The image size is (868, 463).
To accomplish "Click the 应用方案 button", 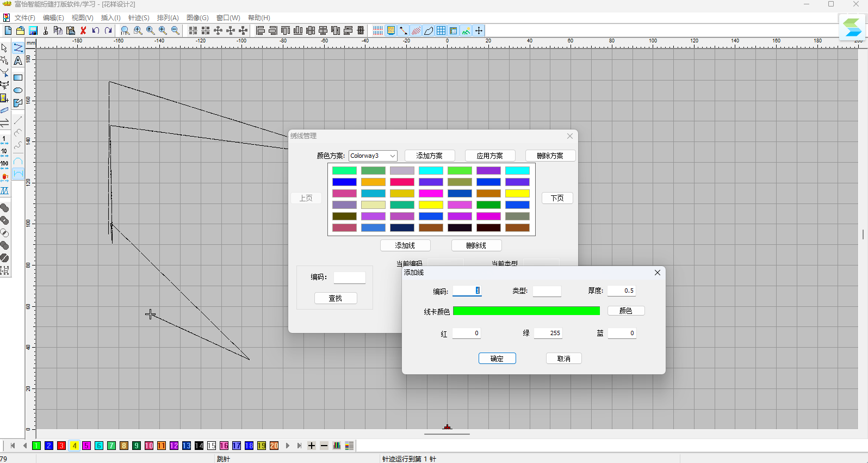I will (x=490, y=156).
